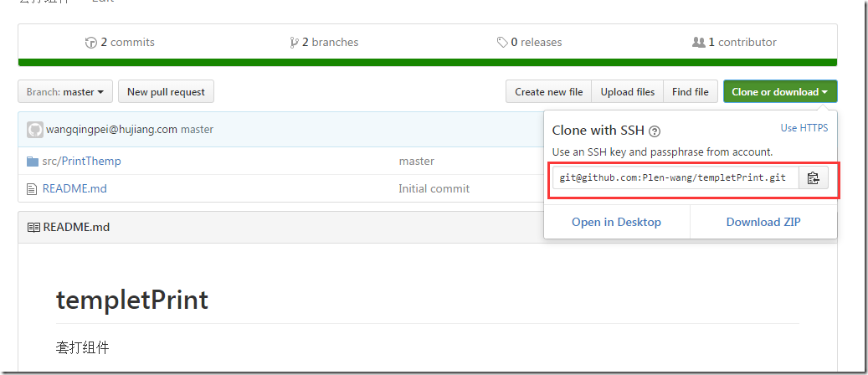Image resolution: width=868 pixels, height=375 pixels.
Task: Open the 2 commits link
Action: [121, 42]
